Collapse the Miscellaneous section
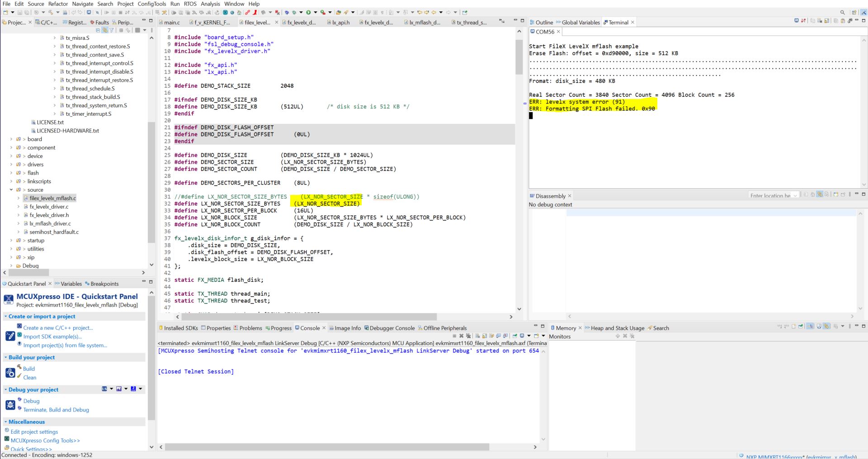The width and height of the screenshot is (868, 459). [5, 422]
